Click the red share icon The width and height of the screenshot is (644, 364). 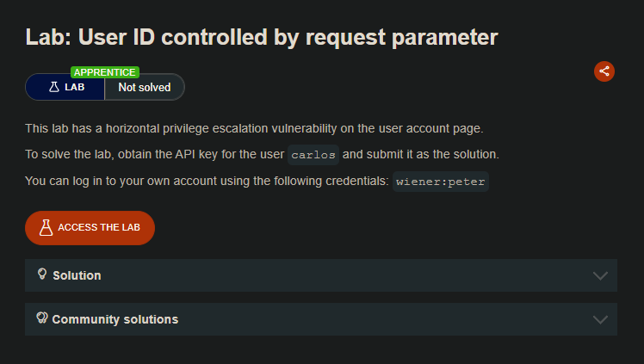(604, 71)
